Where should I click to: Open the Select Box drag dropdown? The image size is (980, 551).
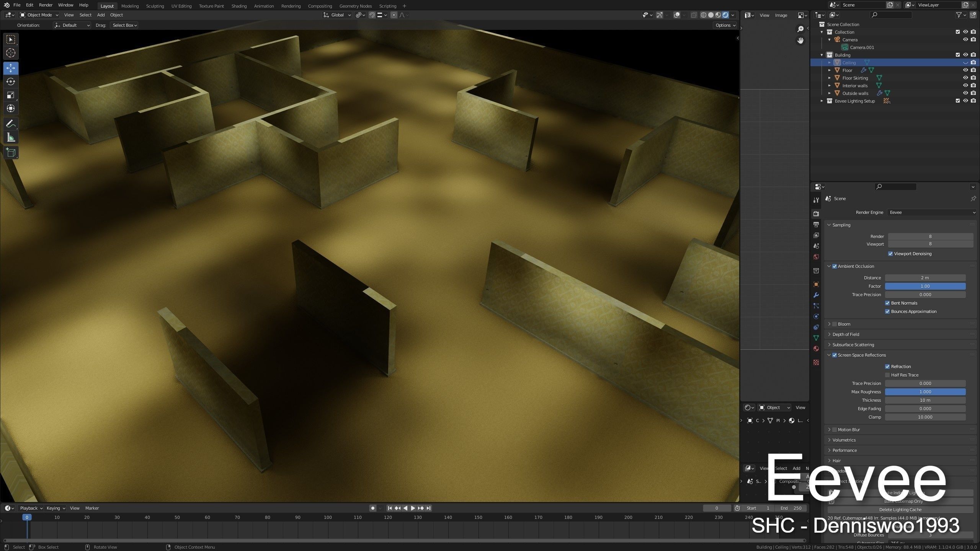[x=124, y=25]
